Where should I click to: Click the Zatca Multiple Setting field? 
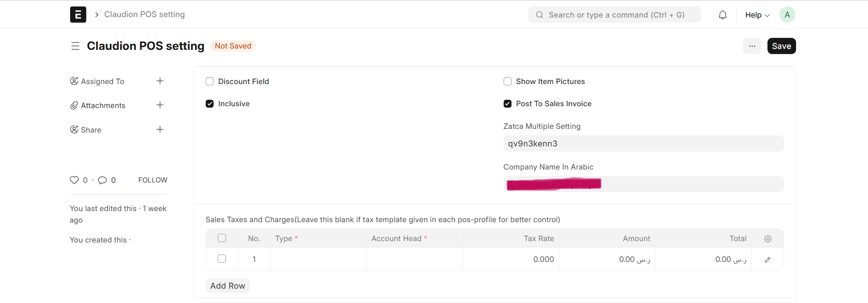[x=643, y=144]
